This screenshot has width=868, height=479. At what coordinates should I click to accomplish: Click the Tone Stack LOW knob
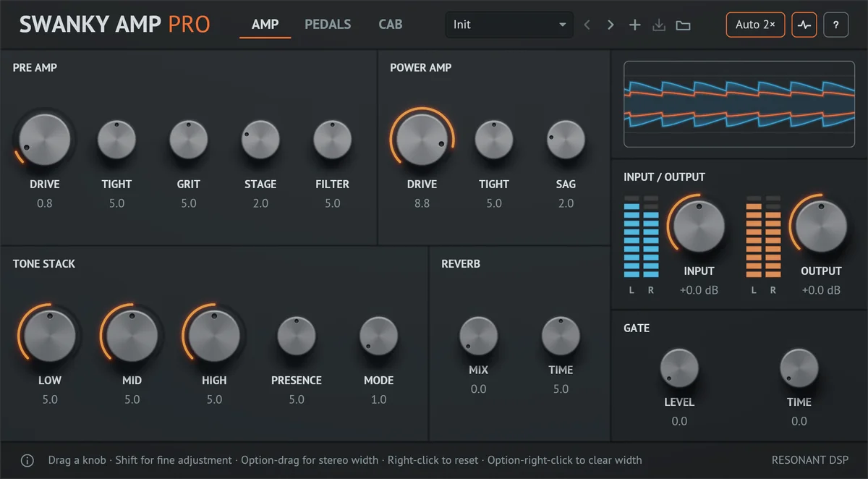pos(50,336)
